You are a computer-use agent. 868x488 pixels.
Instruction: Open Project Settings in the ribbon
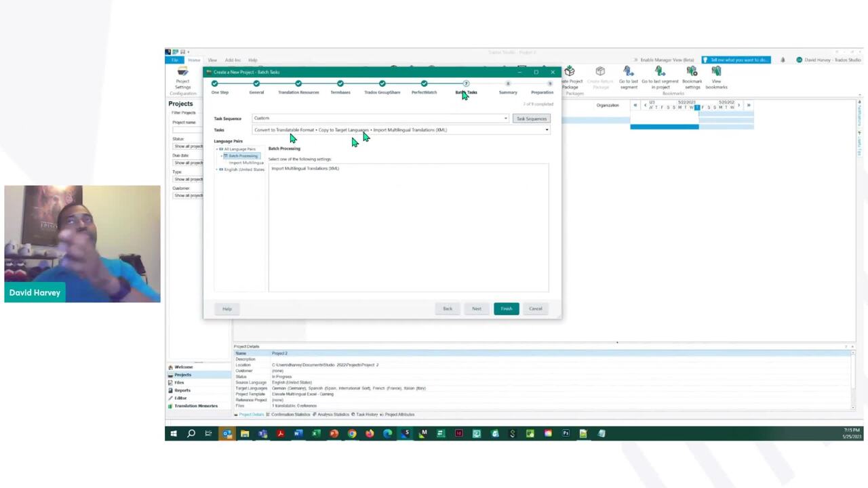(183, 78)
